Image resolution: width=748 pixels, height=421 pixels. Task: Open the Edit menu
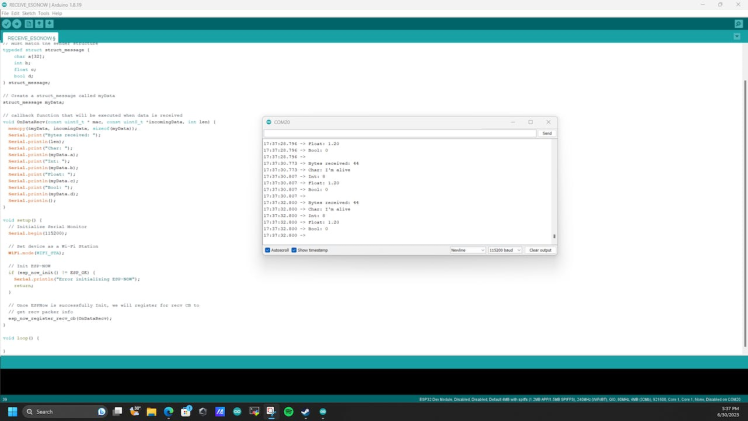click(15, 13)
